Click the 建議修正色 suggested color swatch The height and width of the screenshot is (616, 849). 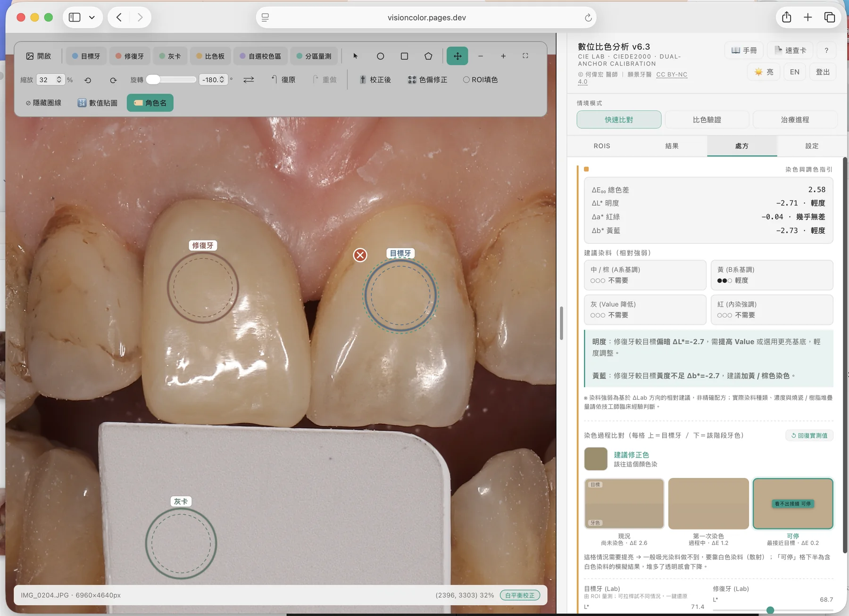[596, 459]
